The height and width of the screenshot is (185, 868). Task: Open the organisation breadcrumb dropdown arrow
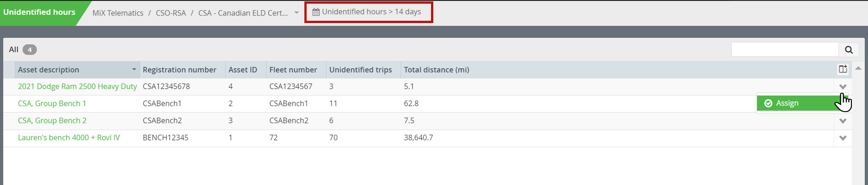click(297, 13)
